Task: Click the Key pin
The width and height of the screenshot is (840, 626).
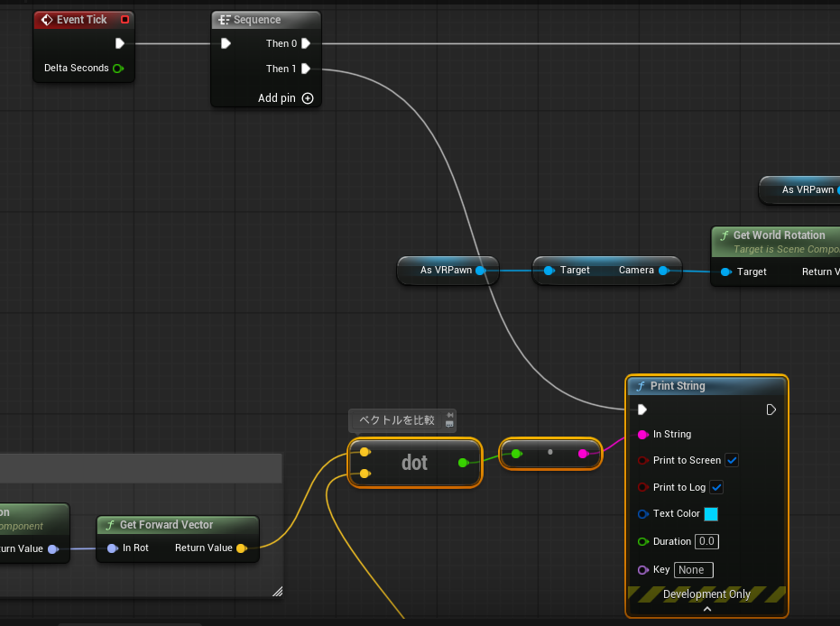Action: pos(642,570)
